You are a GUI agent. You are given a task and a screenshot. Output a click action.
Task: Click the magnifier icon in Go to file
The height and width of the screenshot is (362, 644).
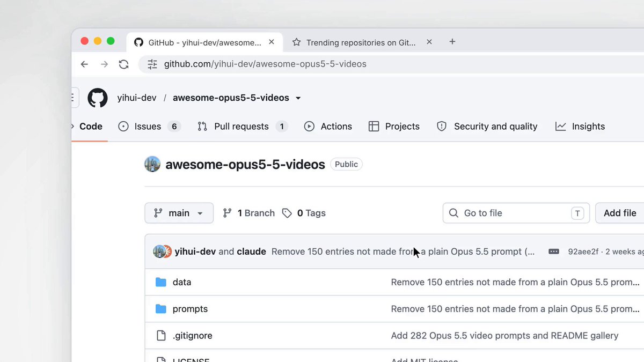(x=454, y=213)
